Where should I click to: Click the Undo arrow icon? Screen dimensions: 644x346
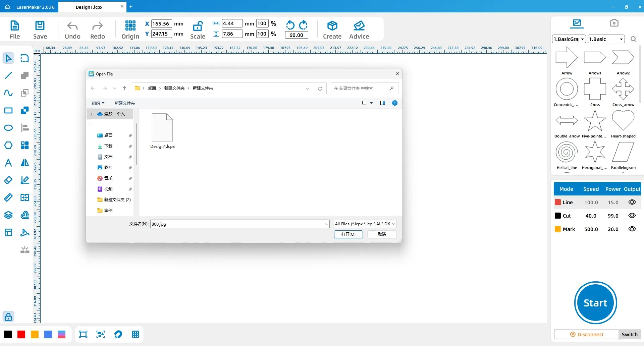click(x=72, y=26)
